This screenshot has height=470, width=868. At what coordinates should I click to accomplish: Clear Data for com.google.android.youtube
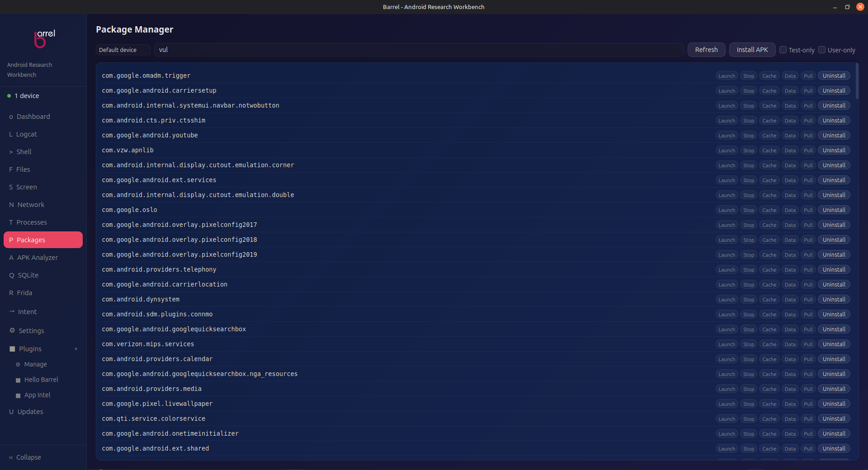[790, 136]
